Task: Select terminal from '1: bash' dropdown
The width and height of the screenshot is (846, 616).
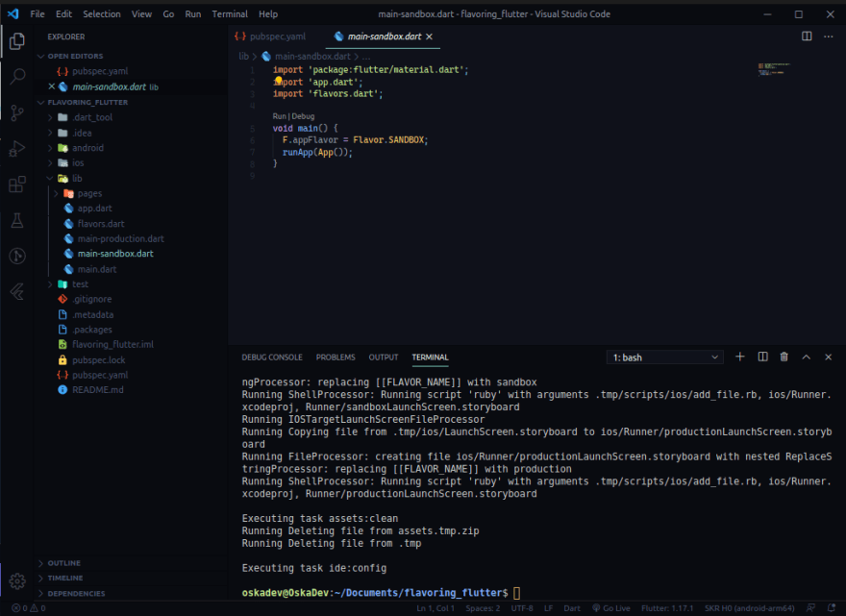Action: [x=664, y=357]
